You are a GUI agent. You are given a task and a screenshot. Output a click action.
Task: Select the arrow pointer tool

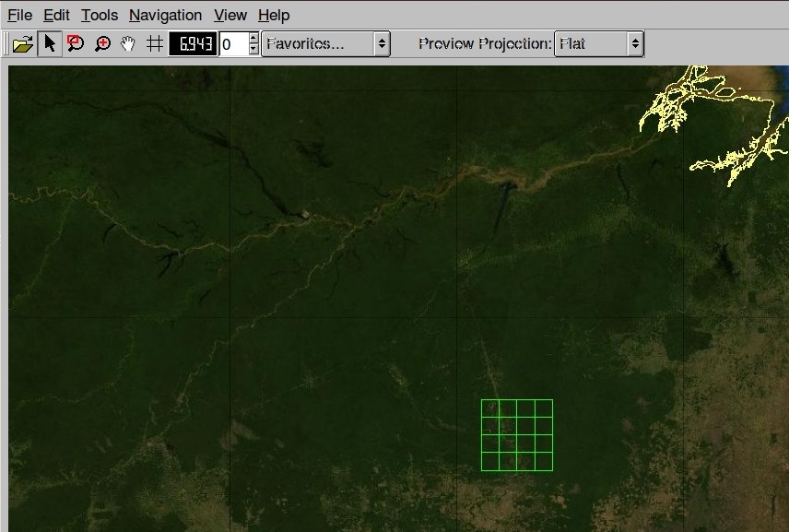click(x=51, y=42)
